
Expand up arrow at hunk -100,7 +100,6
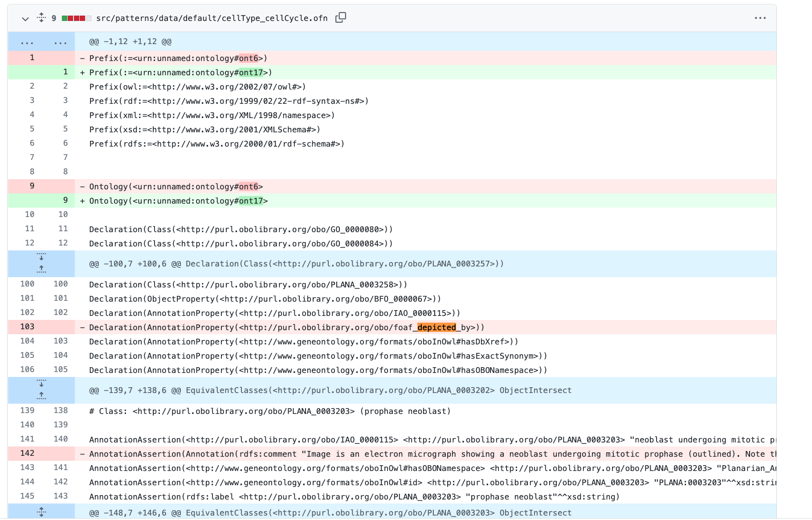(x=41, y=269)
